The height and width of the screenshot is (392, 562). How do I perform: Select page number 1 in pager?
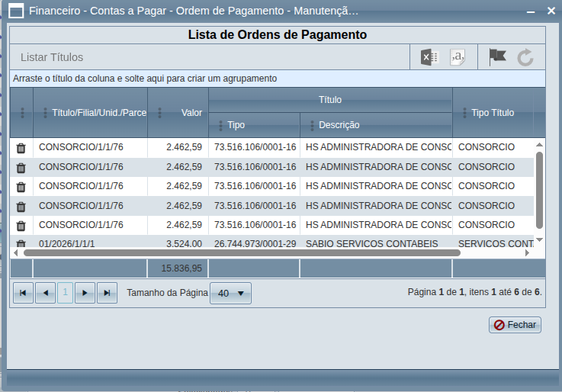pos(65,293)
